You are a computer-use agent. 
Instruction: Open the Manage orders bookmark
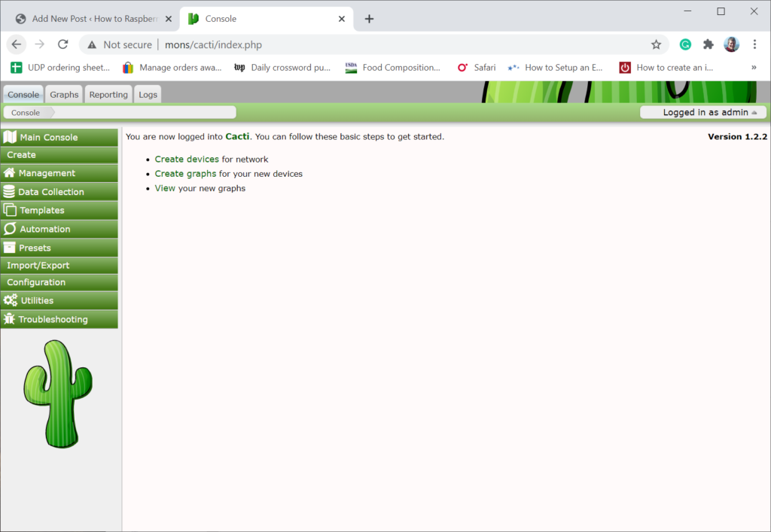(x=172, y=67)
